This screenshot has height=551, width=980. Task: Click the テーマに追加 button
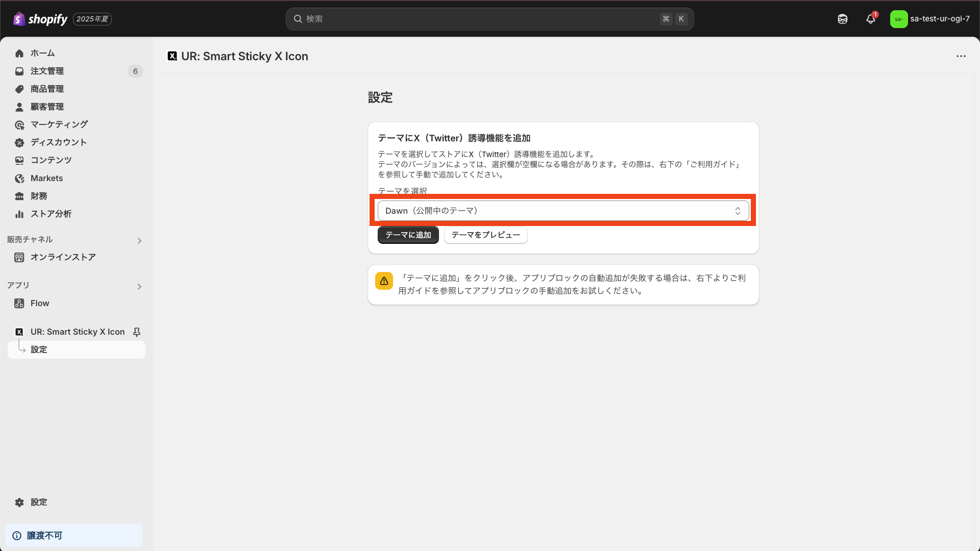click(x=408, y=235)
